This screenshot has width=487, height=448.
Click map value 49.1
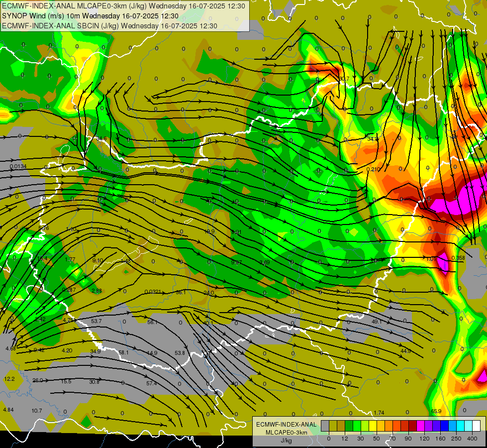point(377,321)
